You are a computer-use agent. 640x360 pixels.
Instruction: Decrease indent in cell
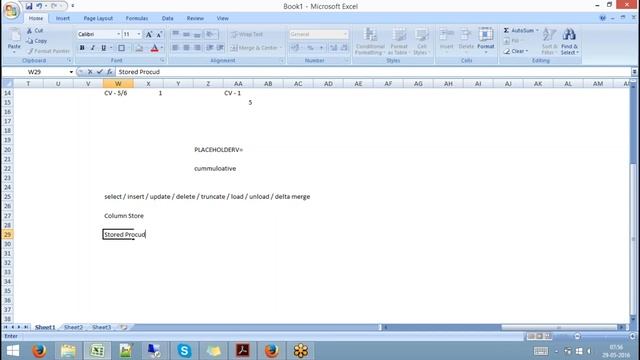tap(210, 48)
